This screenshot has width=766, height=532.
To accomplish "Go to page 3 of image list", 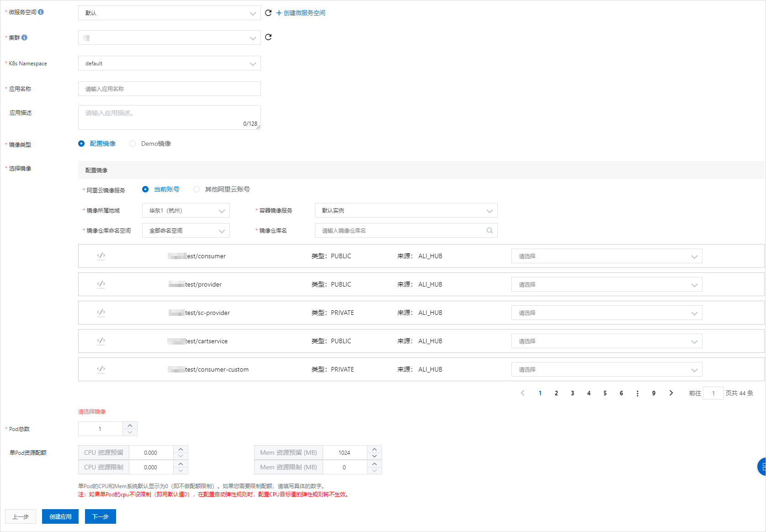I will (573, 393).
